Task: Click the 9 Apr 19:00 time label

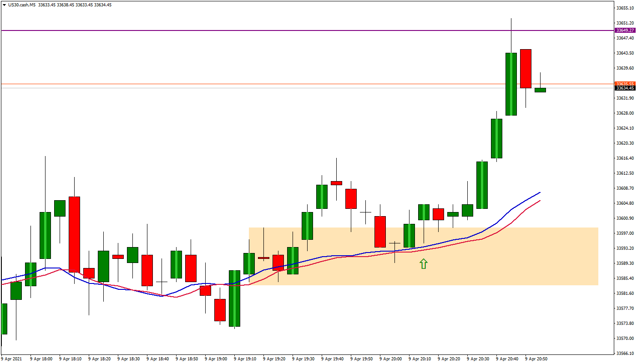Action: (x=216, y=359)
